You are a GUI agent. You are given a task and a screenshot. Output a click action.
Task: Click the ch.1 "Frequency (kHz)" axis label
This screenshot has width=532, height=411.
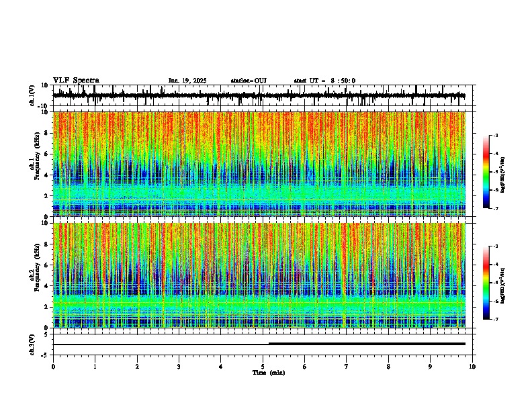coord(38,156)
